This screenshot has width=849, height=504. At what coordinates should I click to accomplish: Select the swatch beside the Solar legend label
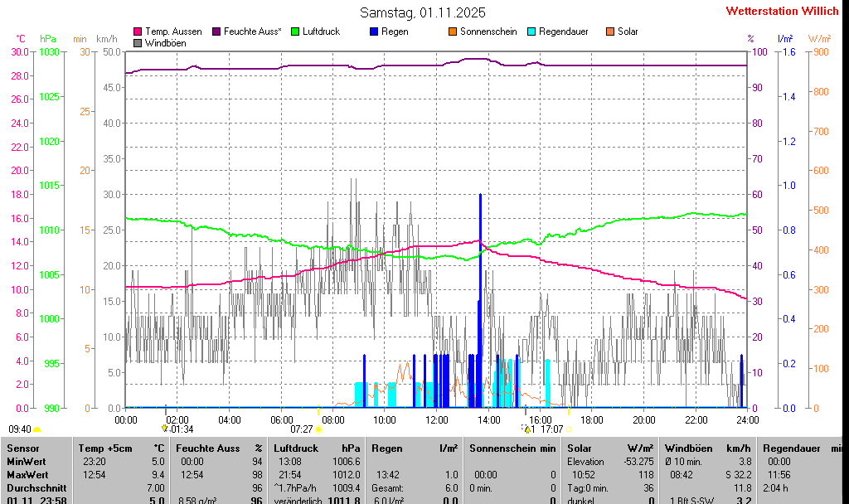click(x=610, y=31)
